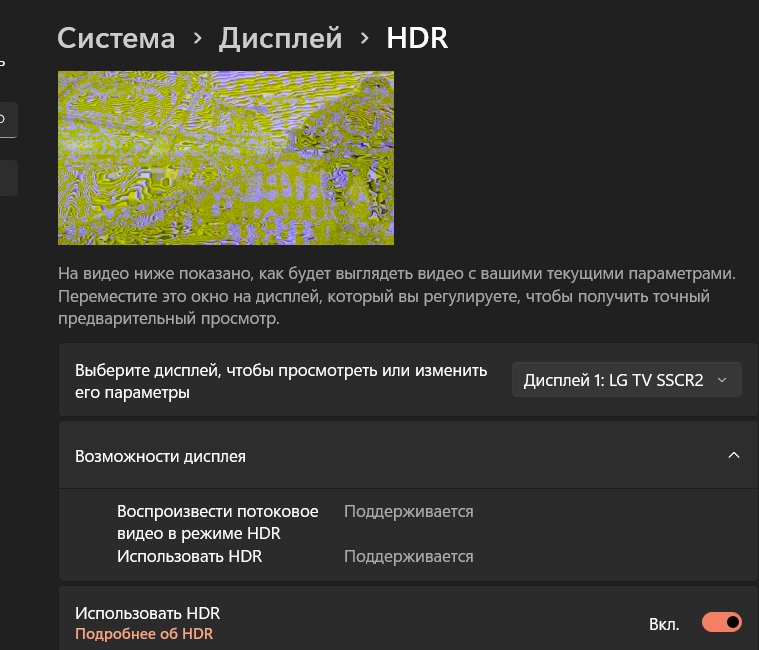This screenshot has height=650, width=759.
Task: Click chevron between Система and Дисплей
Action: [x=197, y=39]
